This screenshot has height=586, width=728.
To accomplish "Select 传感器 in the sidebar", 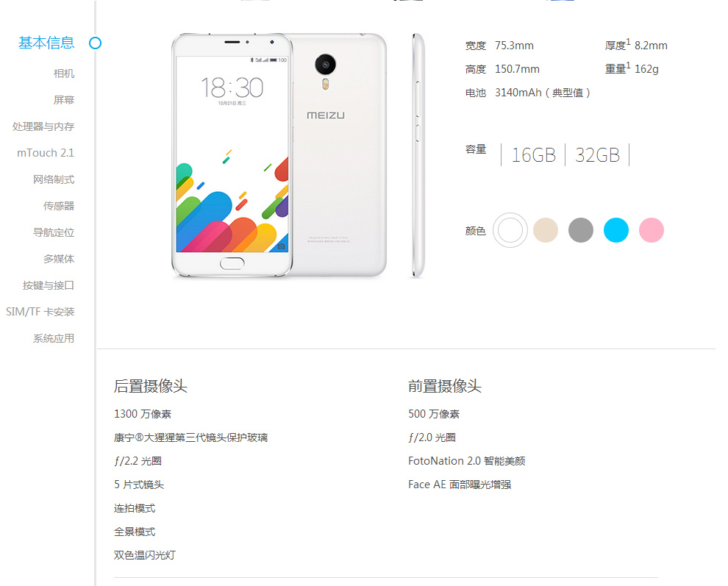I will pyautogui.click(x=59, y=206).
